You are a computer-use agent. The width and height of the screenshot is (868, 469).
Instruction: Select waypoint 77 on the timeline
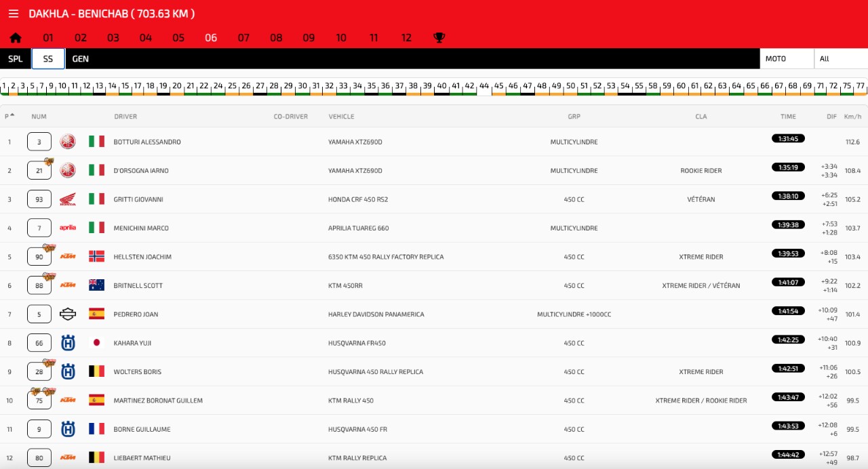tap(861, 87)
